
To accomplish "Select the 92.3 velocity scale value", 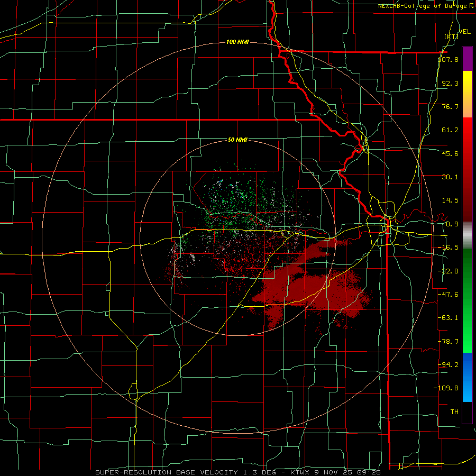I will 450,83.
